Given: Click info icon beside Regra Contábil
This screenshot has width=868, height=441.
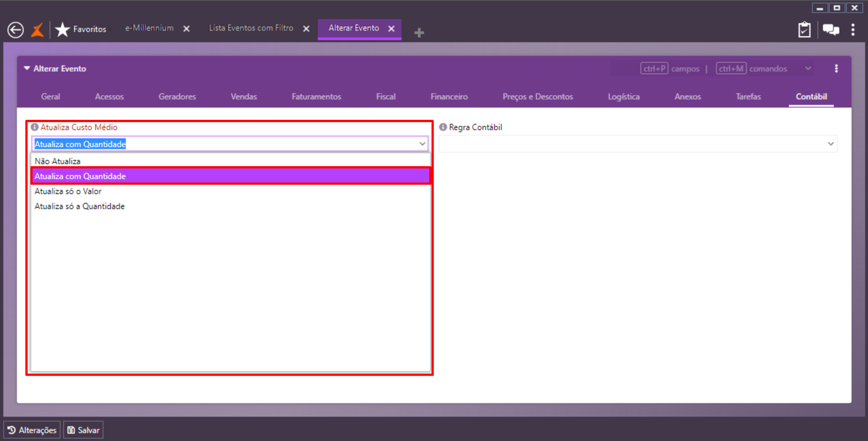Looking at the screenshot, I should tap(443, 127).
